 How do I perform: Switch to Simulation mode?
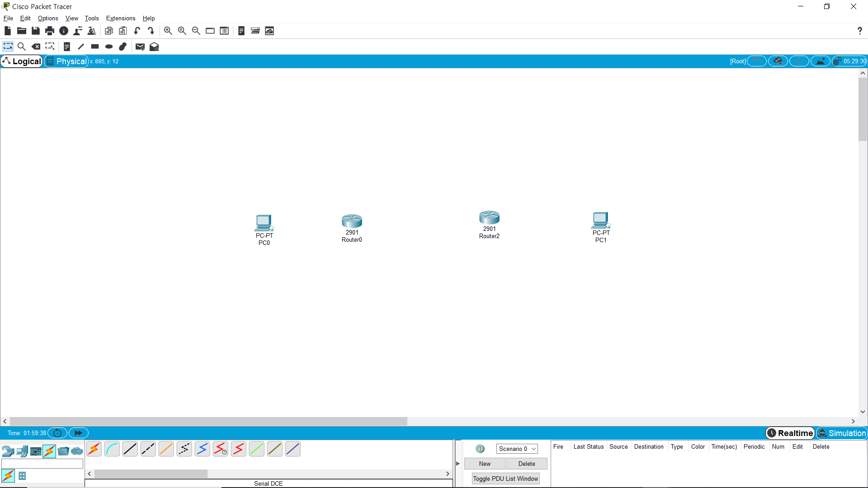click(x=842, y=433)
